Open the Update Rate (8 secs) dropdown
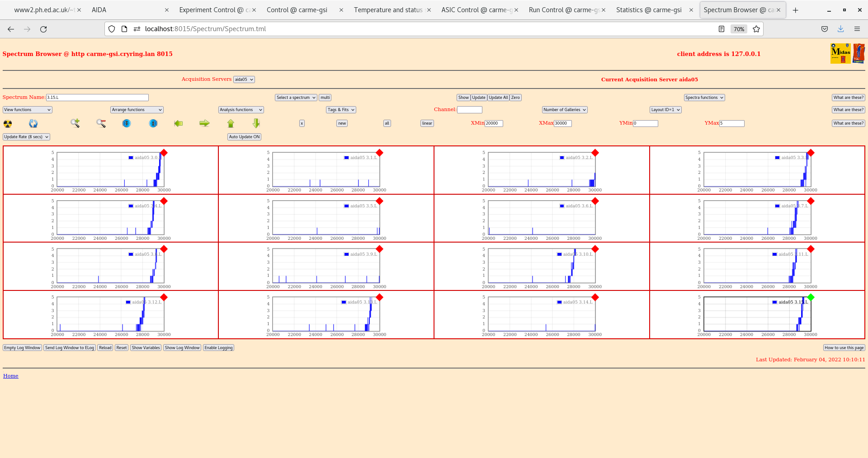The width and height of the screenshot is (868, 458). click(26, 137)
